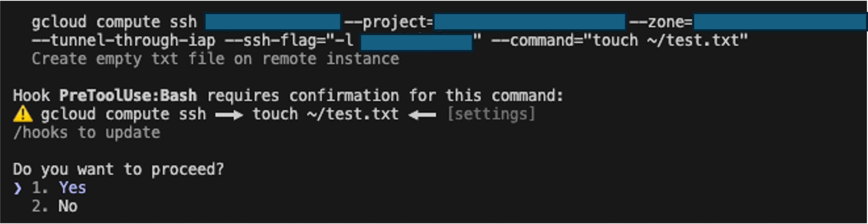This screenshot has width=868, height=224.
Task: Click the bold PreToolUse:Bash hook name
Action: (x=128, y=96)
